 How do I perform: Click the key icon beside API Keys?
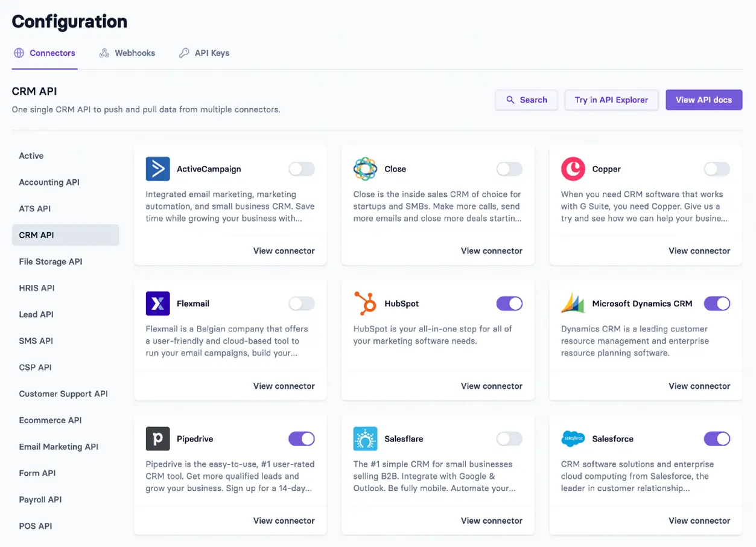click(x=184, y=53)
